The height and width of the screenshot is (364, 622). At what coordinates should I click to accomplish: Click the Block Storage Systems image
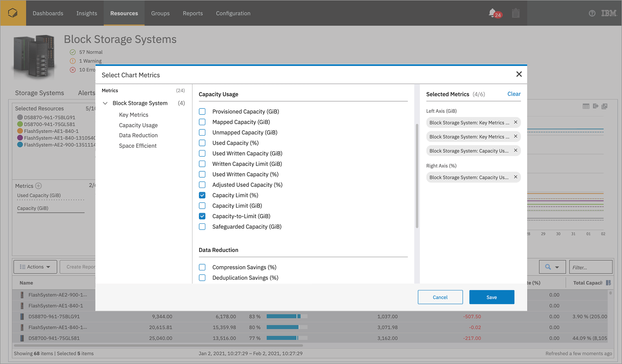[x=34, y=57]
